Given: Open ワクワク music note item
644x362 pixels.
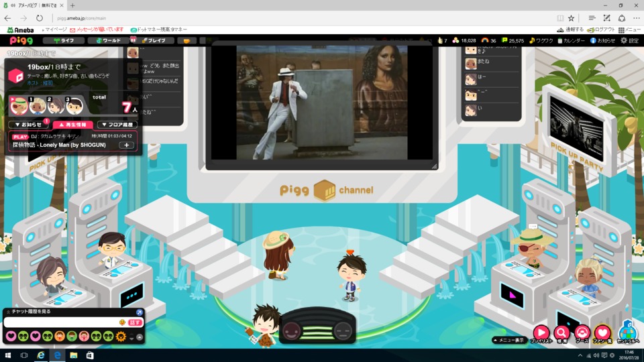Looking at the screenshot, I should point(541,41).
